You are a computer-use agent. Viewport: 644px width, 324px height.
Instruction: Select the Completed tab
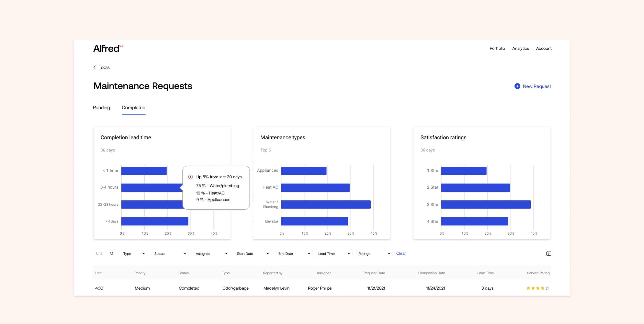pos(133,107)
